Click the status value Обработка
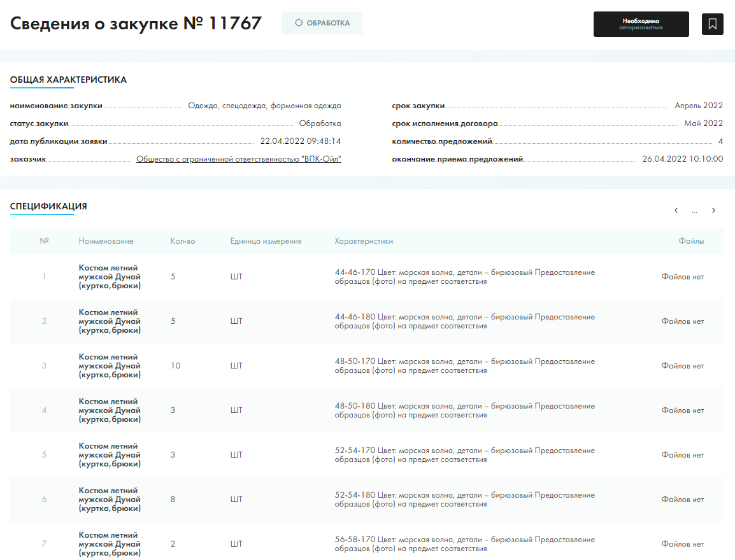 (320, 123)
